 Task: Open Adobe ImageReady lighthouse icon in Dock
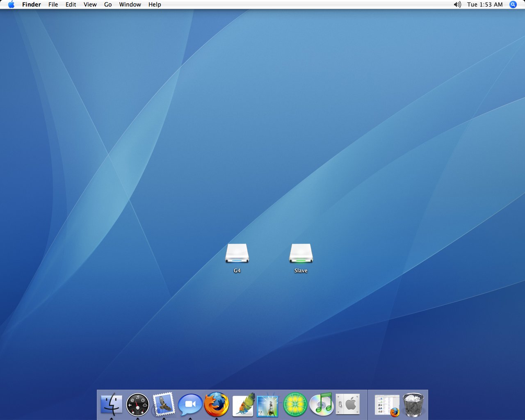(x=268, y=405)
